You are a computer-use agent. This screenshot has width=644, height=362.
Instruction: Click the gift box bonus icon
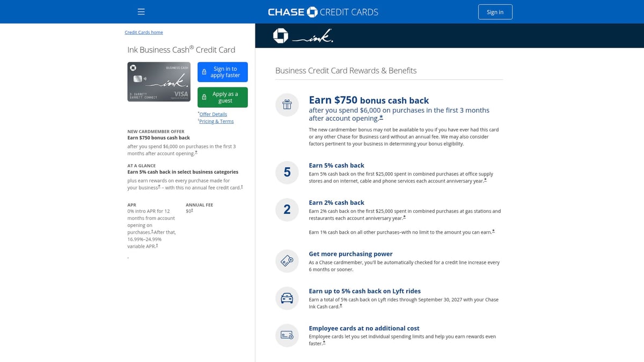(287, 105)
